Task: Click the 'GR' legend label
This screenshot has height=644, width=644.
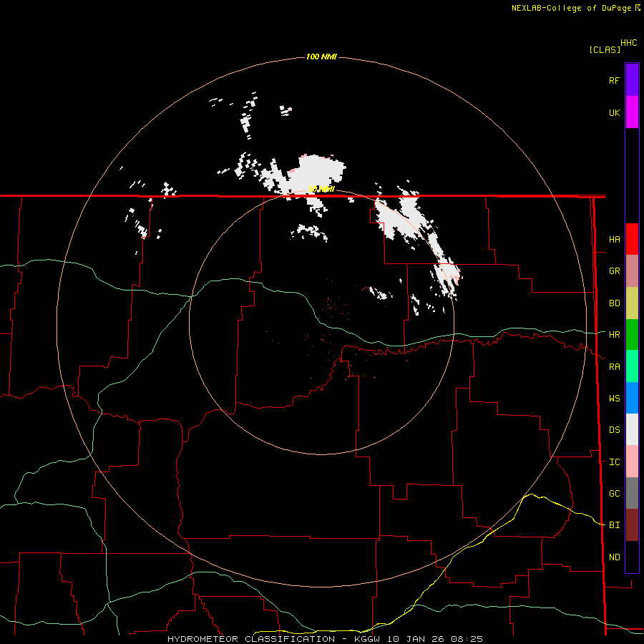Action: (x=614, y=271)
